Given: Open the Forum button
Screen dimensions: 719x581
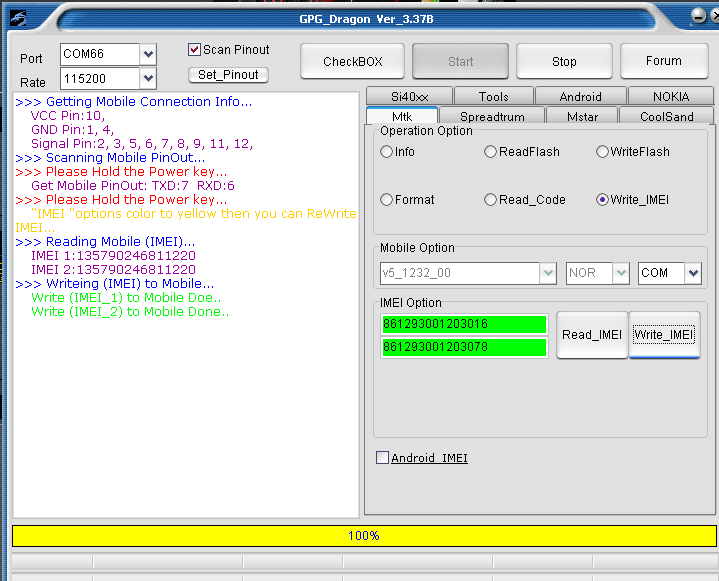Looking at the screenshot, I should coord(664,61).
